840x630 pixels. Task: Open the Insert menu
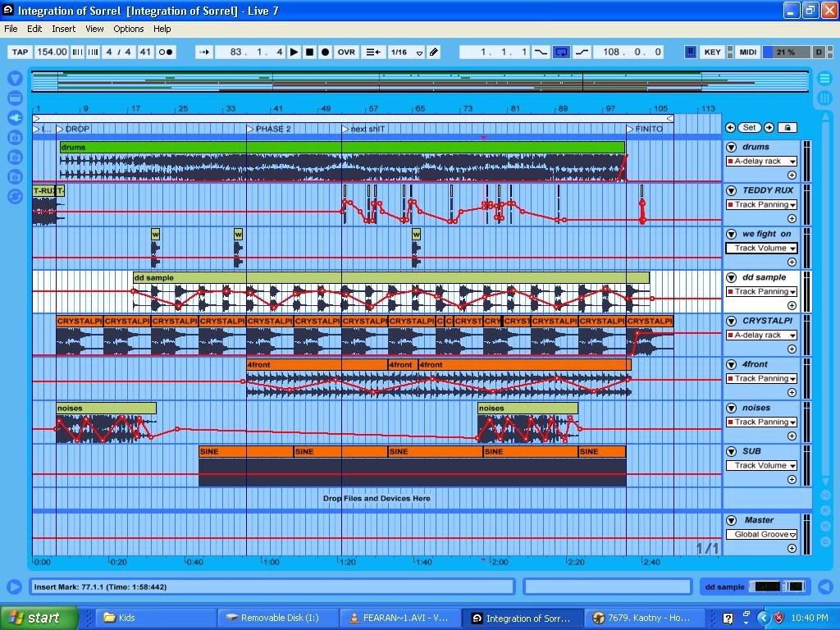pyautogui.click(x=63, y=29)
